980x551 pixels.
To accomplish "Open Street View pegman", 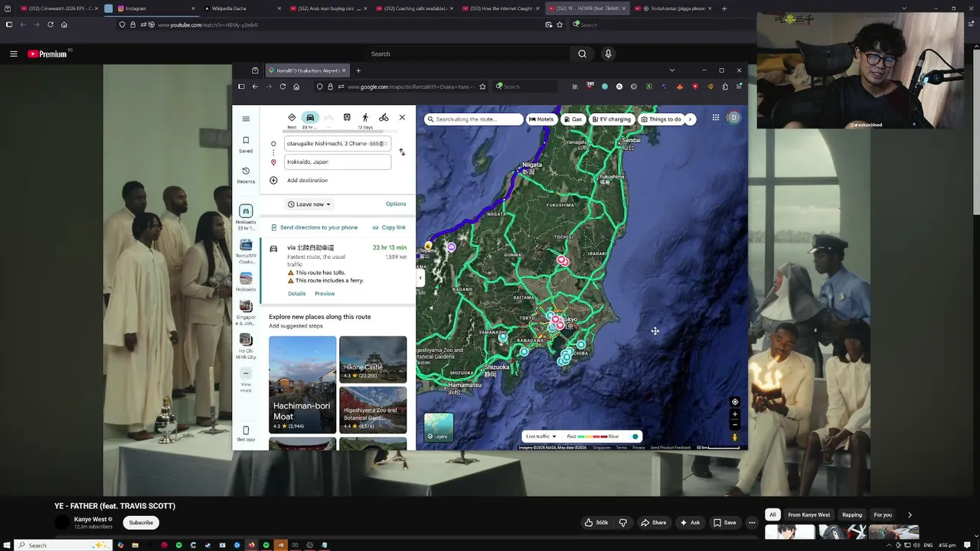I will click(x=735, y=437).
